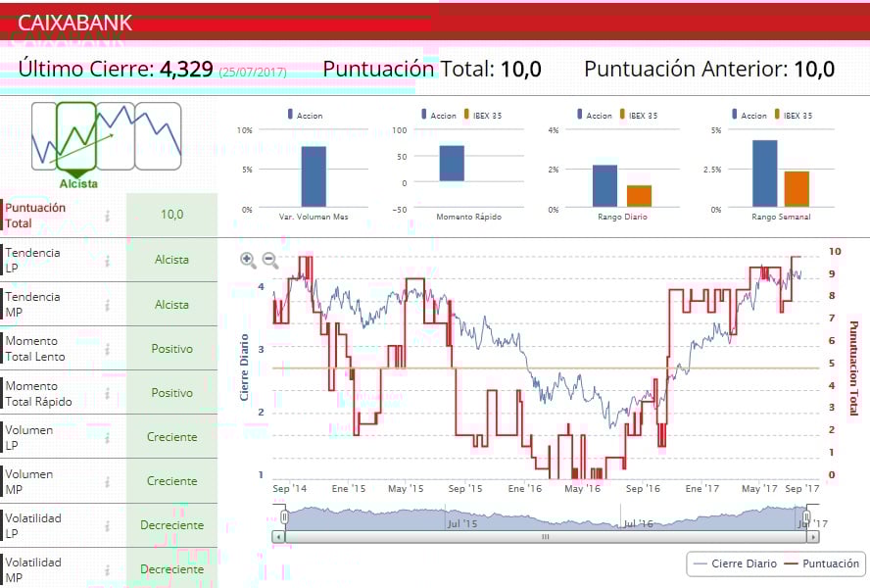Click the Puntuación Anterior label in the header
The height and width of the screenshot is (588, 870).
pos(687,70)
